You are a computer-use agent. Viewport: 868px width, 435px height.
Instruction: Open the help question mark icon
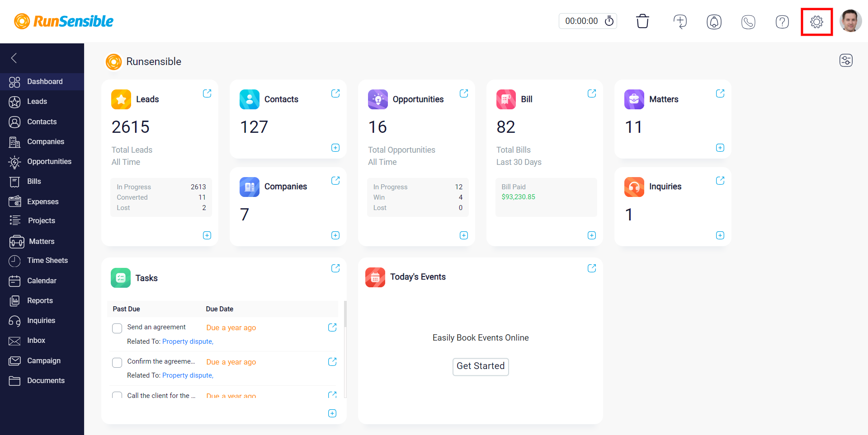click(782, 22)
